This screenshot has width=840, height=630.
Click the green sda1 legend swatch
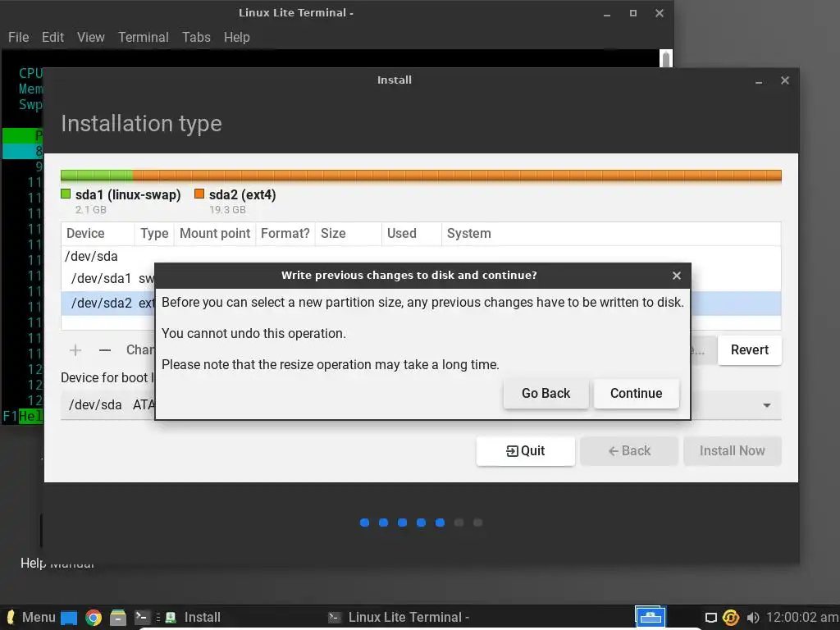pyautogui.click(x=66, y=194)
